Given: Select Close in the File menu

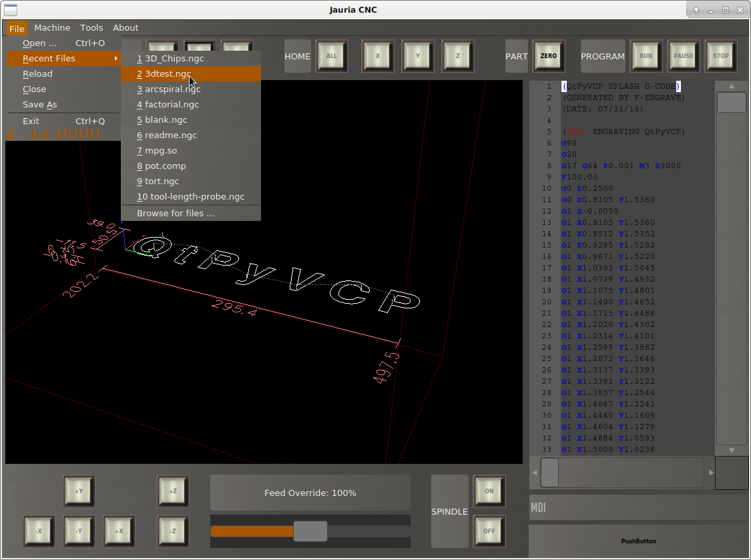Looking at the screenshot, I should [x=63, y=89].
